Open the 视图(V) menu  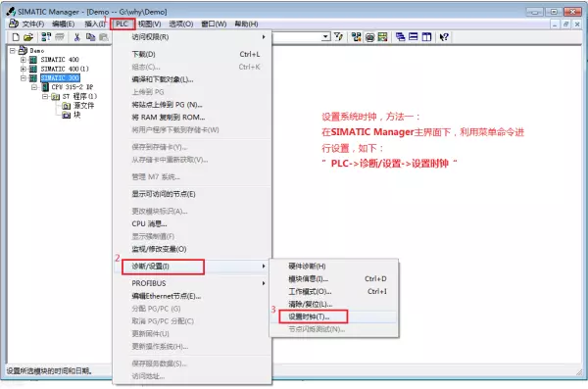(x=149, y=24)
